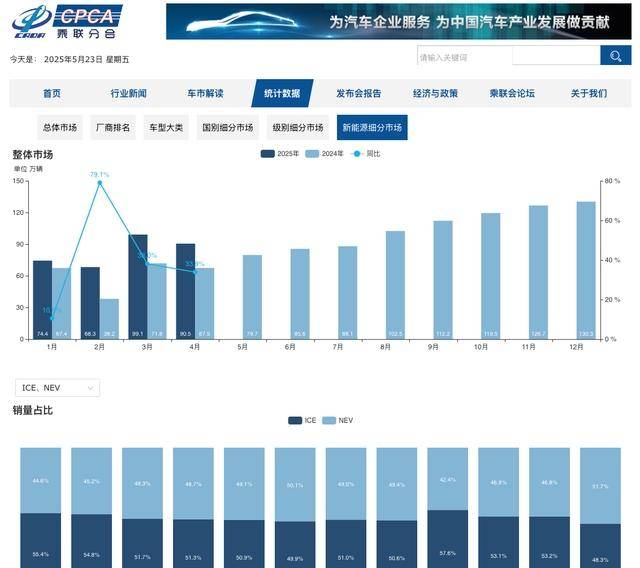Viewport: 640px width, 568px height.
Task: Toggle the NEV legend series
Action: 338,420
